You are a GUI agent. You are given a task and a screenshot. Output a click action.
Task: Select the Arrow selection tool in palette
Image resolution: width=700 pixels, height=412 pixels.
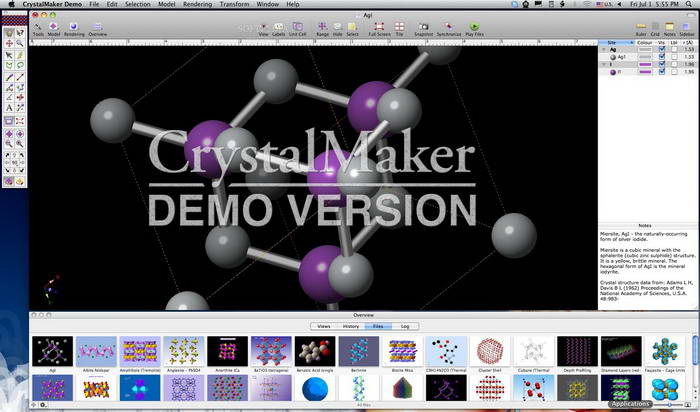(x=9, y=55)
